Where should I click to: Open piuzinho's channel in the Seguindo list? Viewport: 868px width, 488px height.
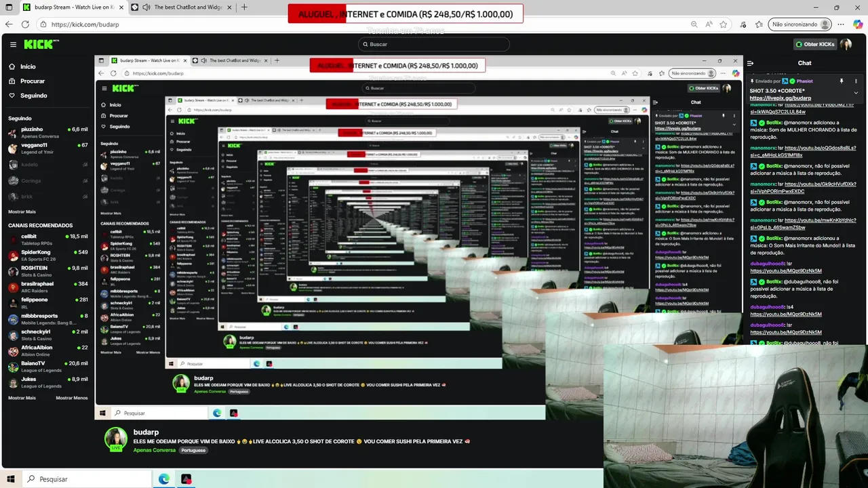[48, 132]
